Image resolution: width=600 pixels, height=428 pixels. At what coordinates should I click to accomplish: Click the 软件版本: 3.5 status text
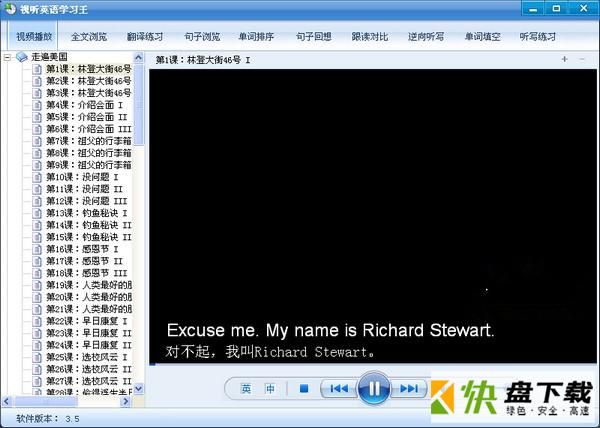[x=48, y=418]
